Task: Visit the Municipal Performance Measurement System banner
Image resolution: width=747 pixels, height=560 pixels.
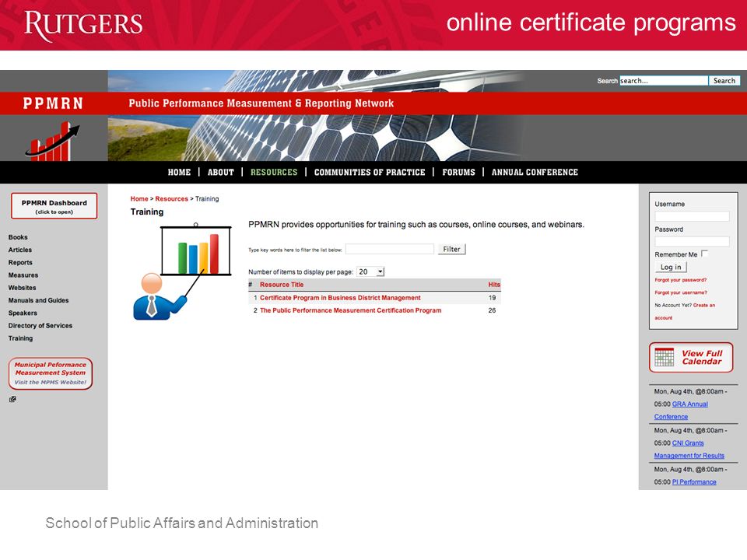Action: pyautogui.click(x=51, y=374)
